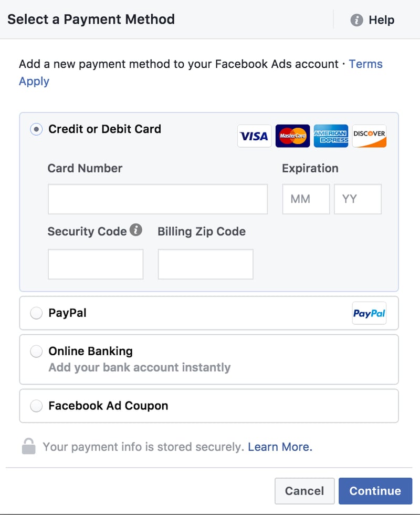Image resolution: width=420 pixels, height=515 pixels.
Task: Click the PayPal logo badge
Action: [x=369, y=313]
